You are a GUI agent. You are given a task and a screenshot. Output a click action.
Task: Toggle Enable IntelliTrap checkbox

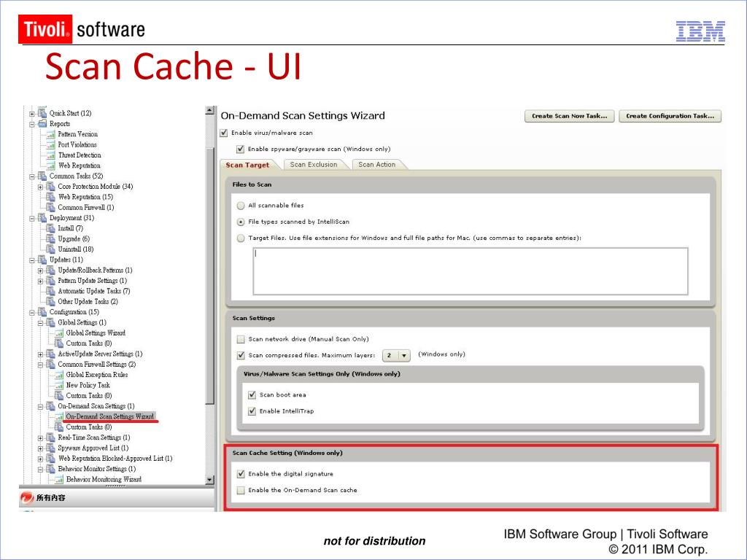pyautogui.click(x=252, y=411)
